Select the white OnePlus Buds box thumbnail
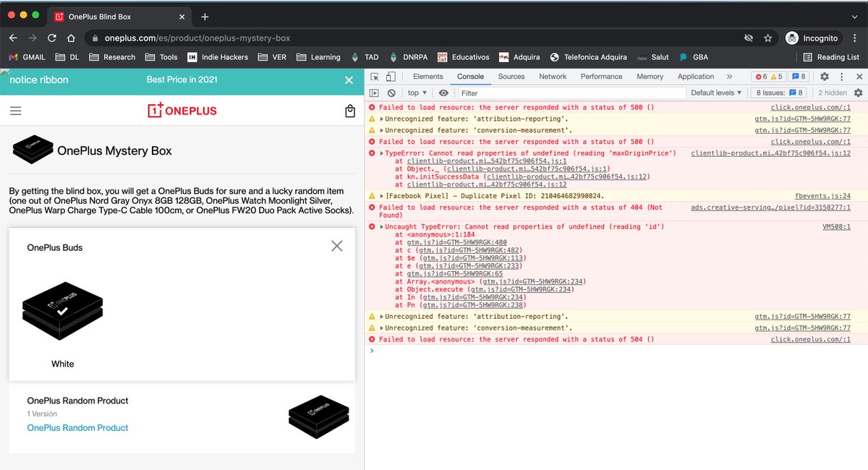 [x=62, y=312]
